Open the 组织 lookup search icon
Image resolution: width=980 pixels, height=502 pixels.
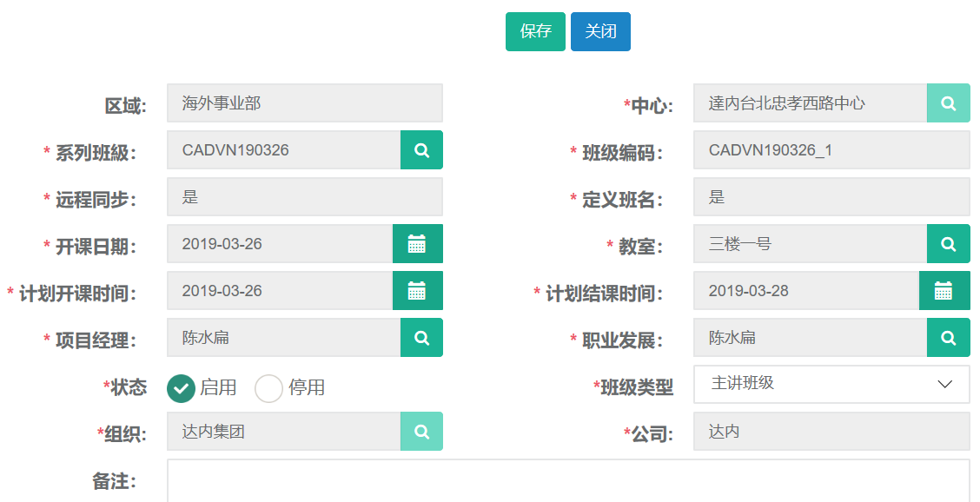click(x=421, y=432)
